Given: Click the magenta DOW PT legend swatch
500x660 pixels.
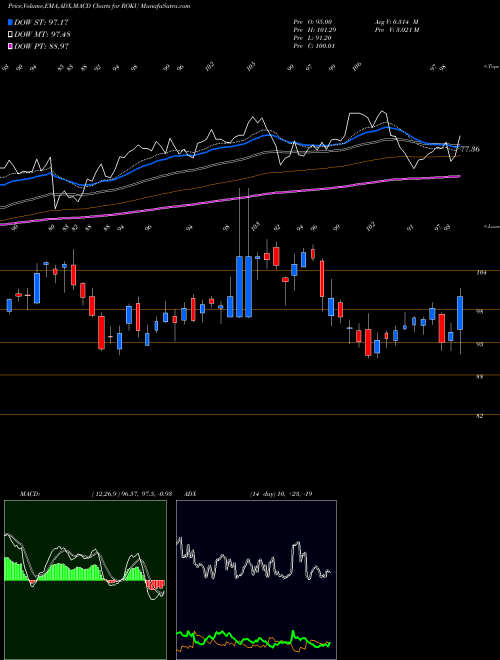Looking at the screenshot, I should pos(10,46).
